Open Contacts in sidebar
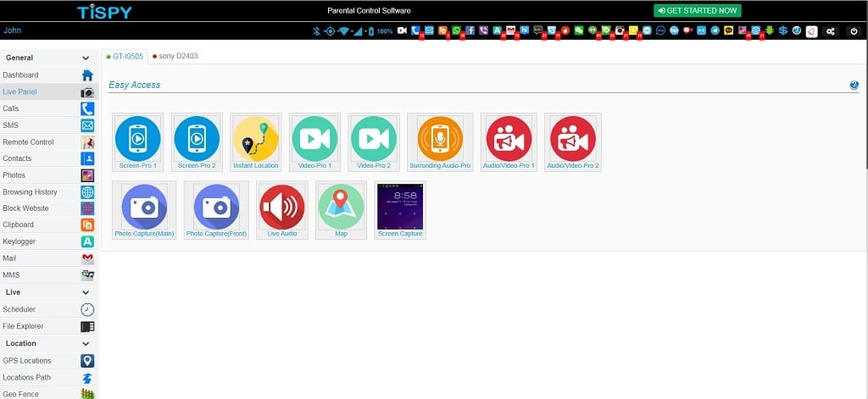The height and width of the screenshot is (399, 868). [x=49, y=158]
